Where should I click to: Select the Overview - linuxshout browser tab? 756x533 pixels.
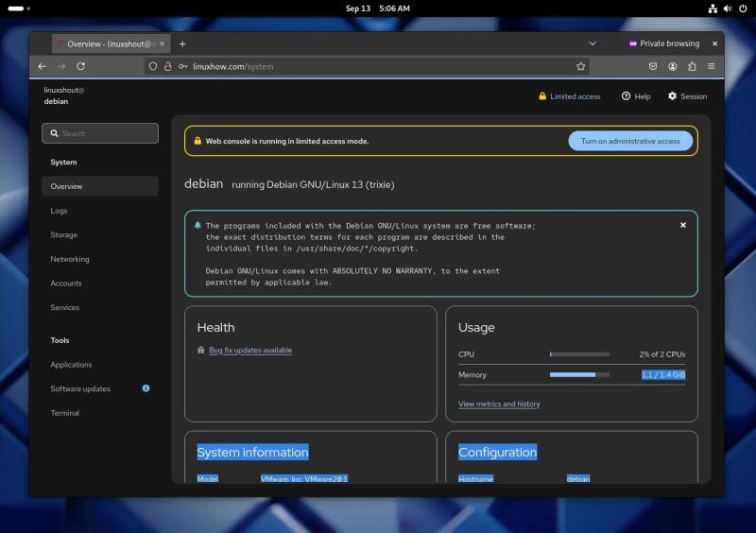coord(111,43)
